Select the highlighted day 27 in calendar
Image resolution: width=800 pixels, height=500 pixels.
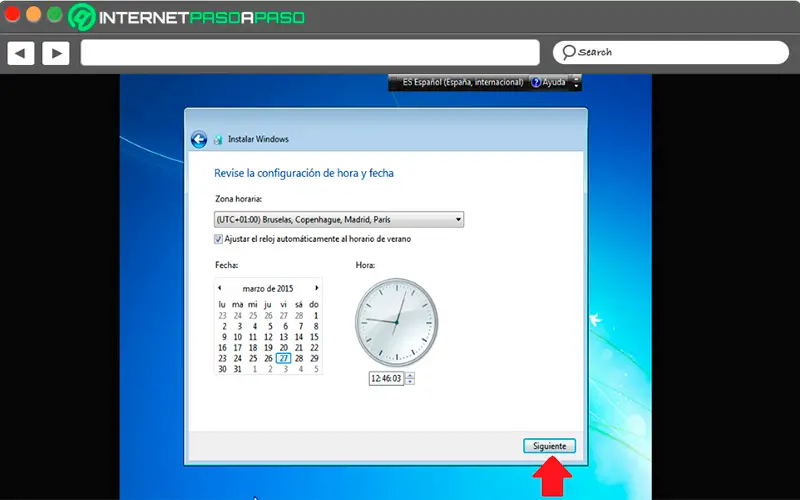284,359
